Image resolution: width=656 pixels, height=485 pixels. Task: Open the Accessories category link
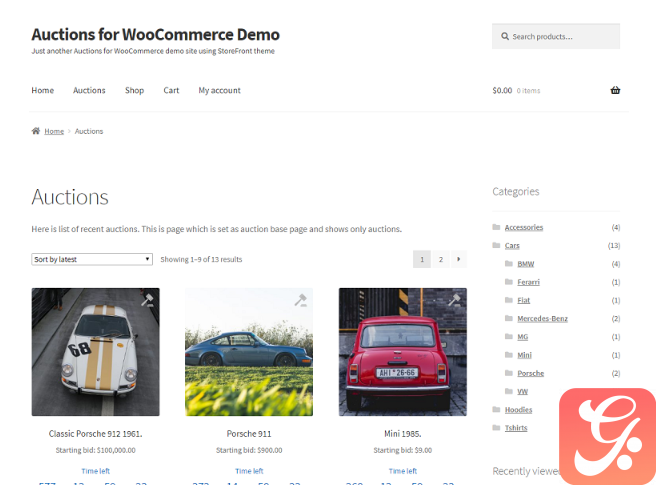coord(524,227)
